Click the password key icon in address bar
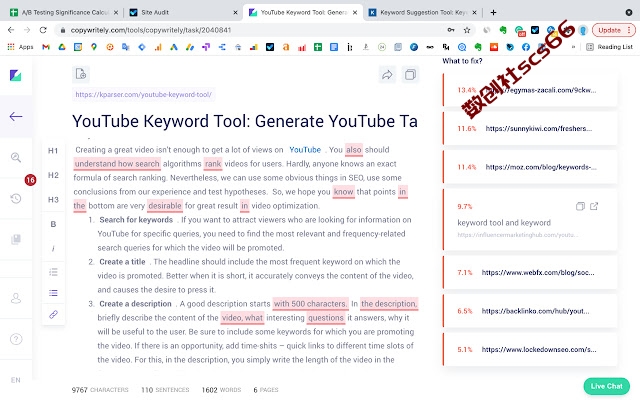The height and width of the screenshot is (400, 640). click(x=451, y=30)
